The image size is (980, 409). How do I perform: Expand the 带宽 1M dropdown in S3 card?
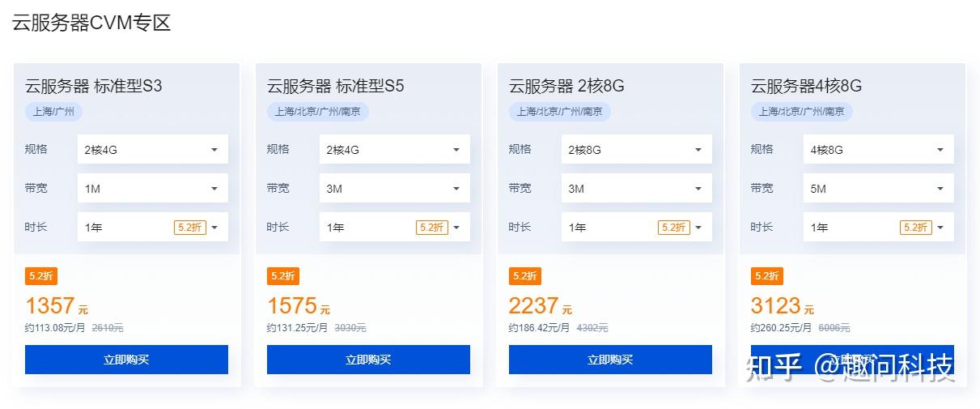coord(153,189)
